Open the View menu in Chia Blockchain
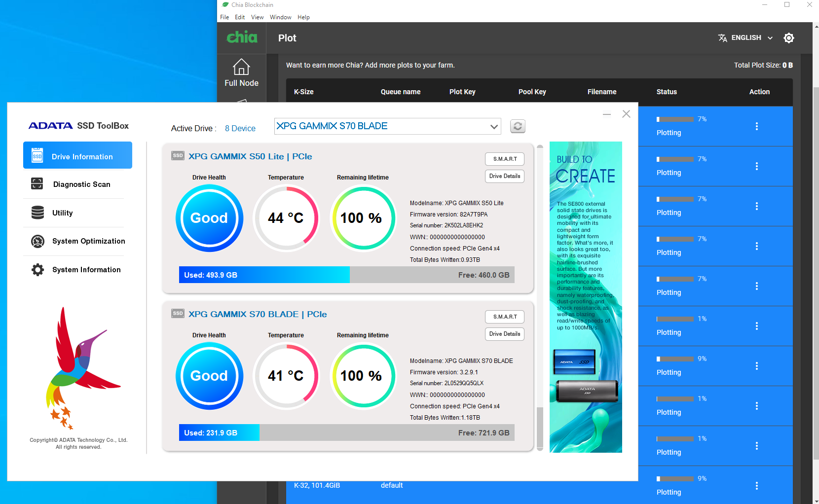 tap(257, 17)
